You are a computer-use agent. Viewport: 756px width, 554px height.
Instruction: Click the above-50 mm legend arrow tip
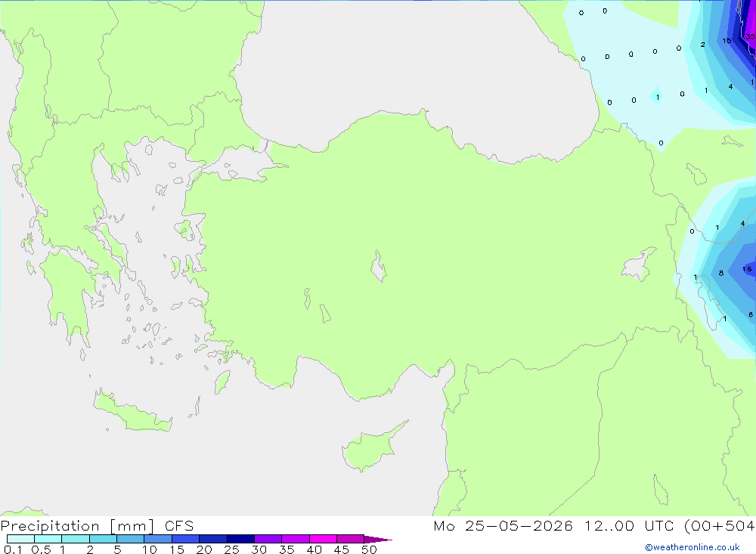(377, 539)
